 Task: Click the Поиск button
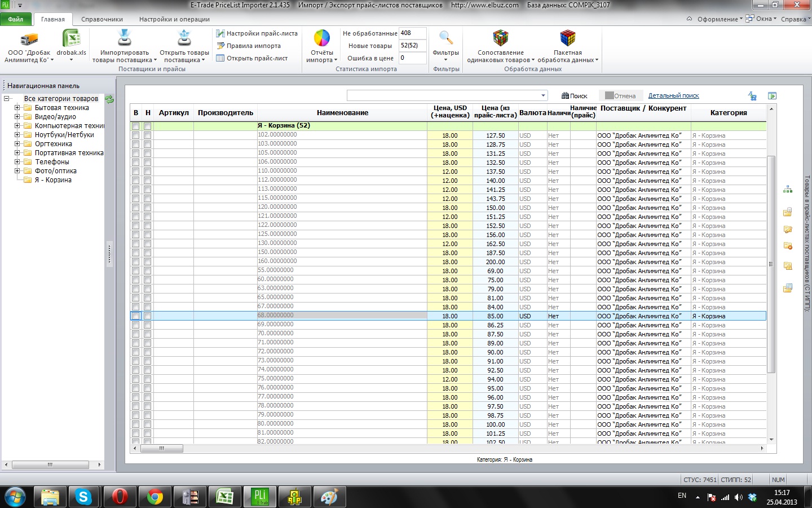click(574, 96)
